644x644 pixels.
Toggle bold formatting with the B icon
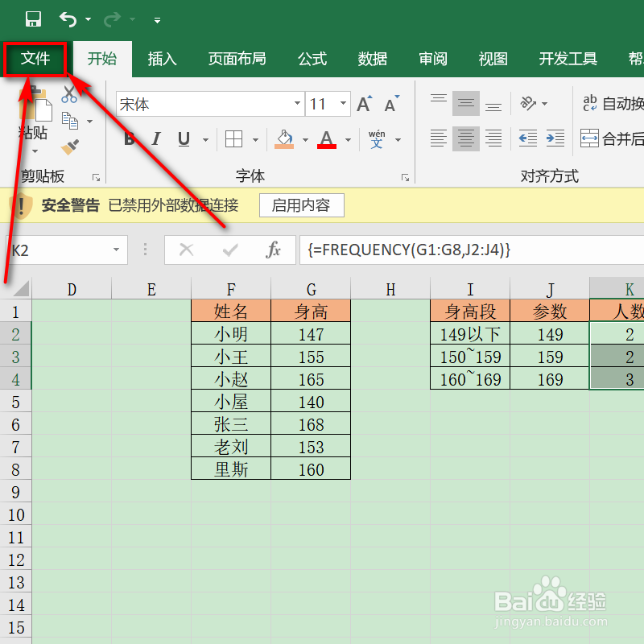129,138
